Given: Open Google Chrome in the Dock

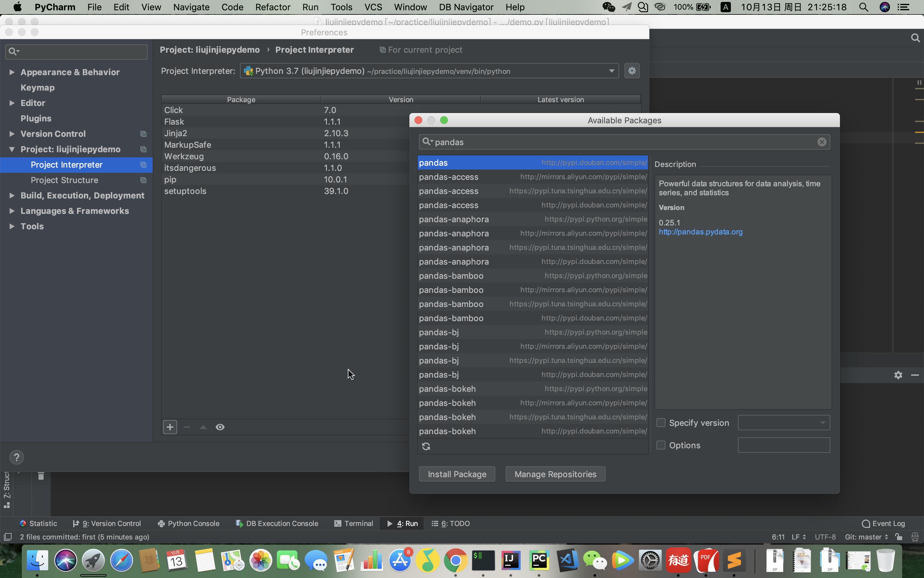Looking at the screenshot, I should [x=455, y=560].
